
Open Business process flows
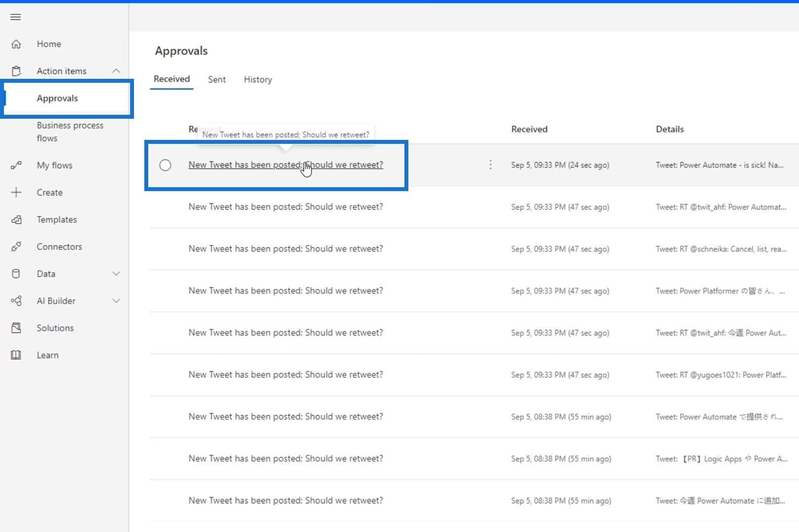point(70,132)
